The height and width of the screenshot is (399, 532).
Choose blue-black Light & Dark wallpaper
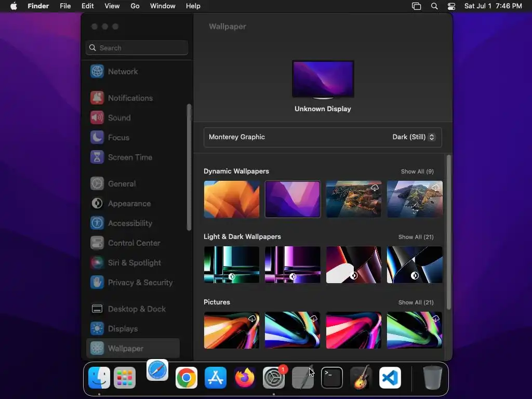pos(415,264)
